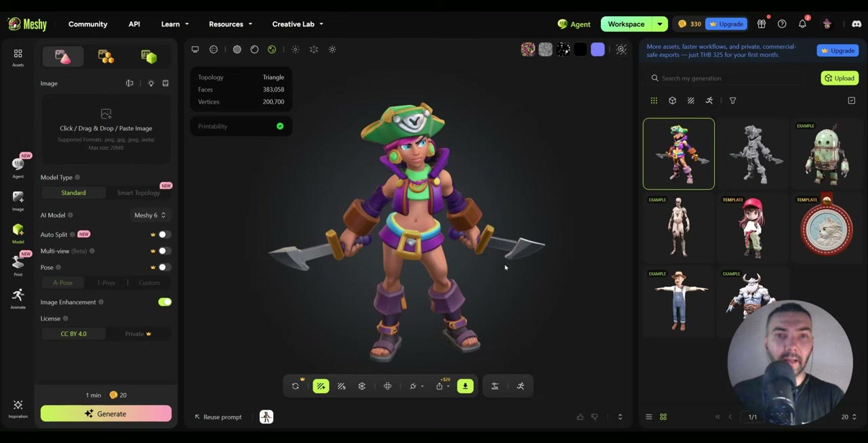Click the Generate button
The width and height of the screenshot is (868, 443).
pyautogui.click(x=106, y=414)
